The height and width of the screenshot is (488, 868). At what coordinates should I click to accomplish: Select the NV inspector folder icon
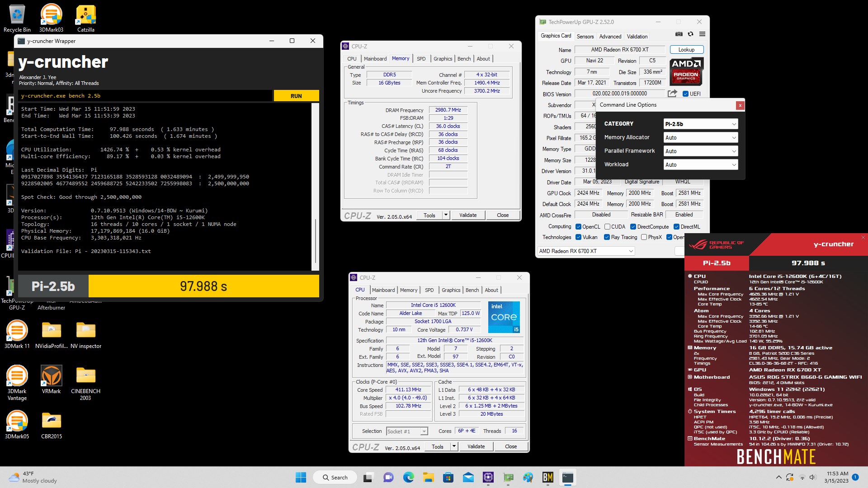point(86,334)
